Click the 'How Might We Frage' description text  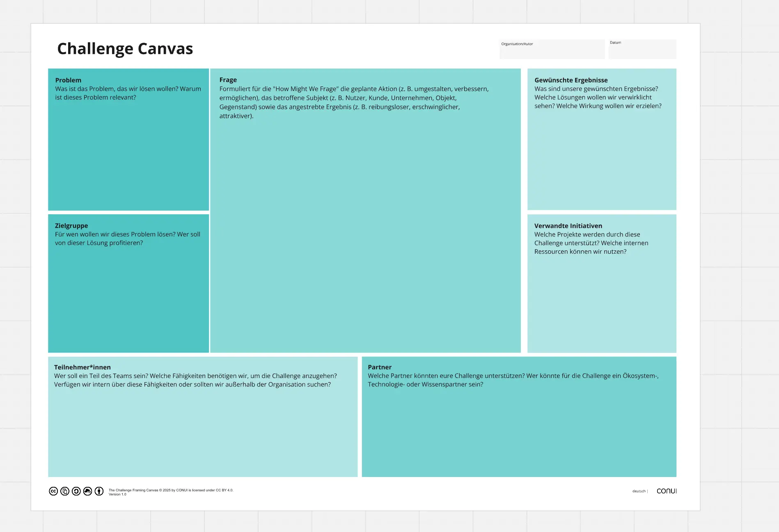(x=354, y=102)
